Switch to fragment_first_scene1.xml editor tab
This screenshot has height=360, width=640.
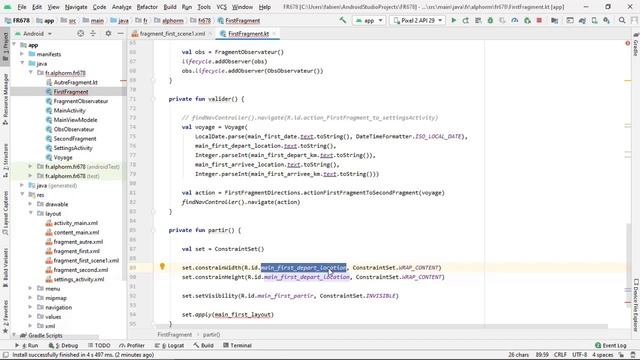click(x=172, y=34)
